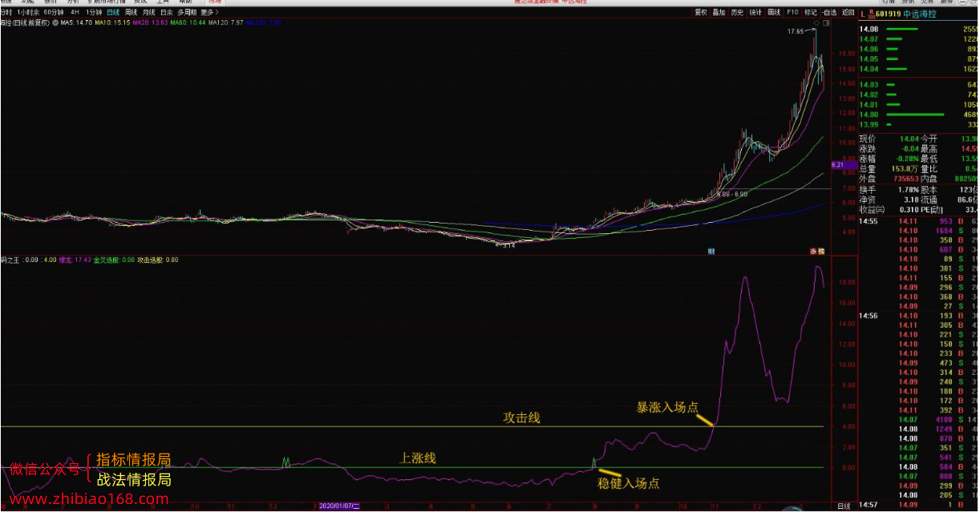Remove stock via -自选 button
The height and width of the screenshot is (512, 980).
point(828,13)
